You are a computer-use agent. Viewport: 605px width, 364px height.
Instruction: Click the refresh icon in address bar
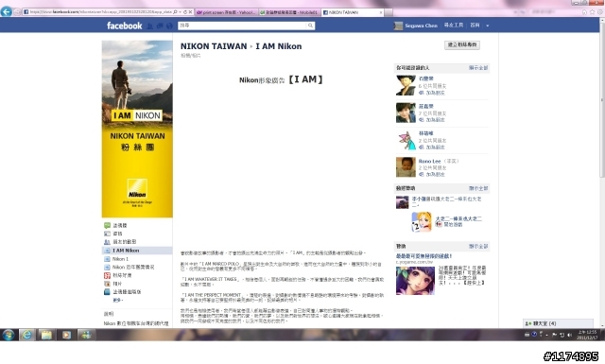(x=185, y=12)
